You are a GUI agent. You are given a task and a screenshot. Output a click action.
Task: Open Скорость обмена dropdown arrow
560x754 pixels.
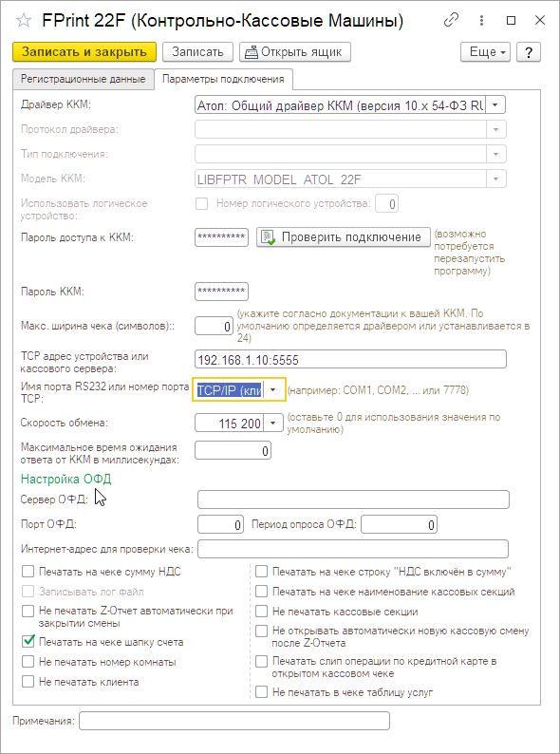[x=273, y=424]
